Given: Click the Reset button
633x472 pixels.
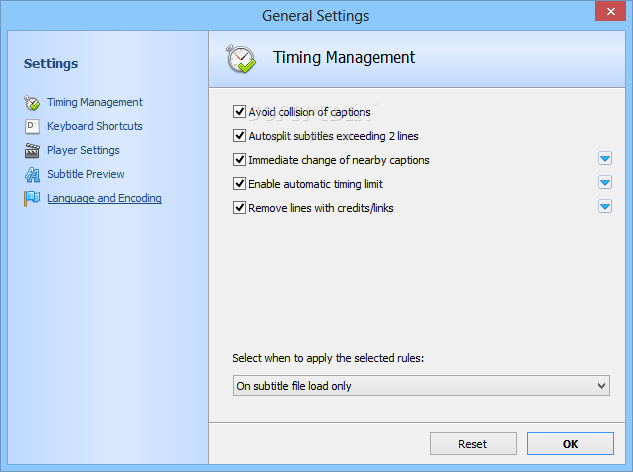Looking at the screenshot, I should point(473,444).
